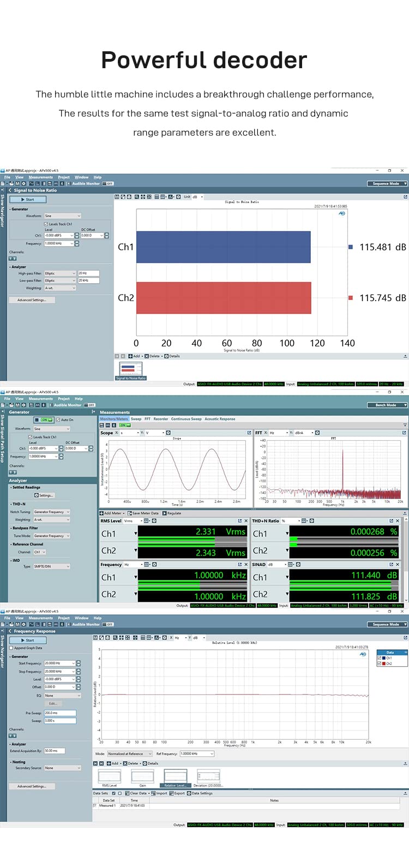Image resolution: width=409 pixels, height=868 pixels.
Task: Open Advanced Settings in Frequency Response panel
Action: (x=32, y=786)
